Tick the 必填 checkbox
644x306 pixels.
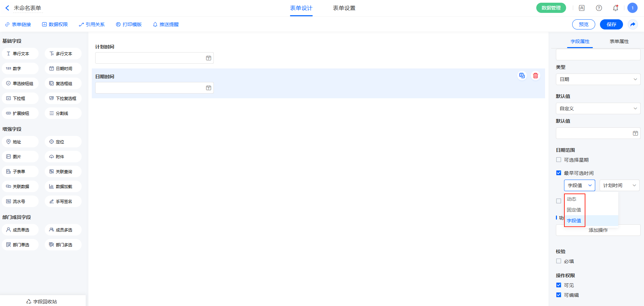559,261
